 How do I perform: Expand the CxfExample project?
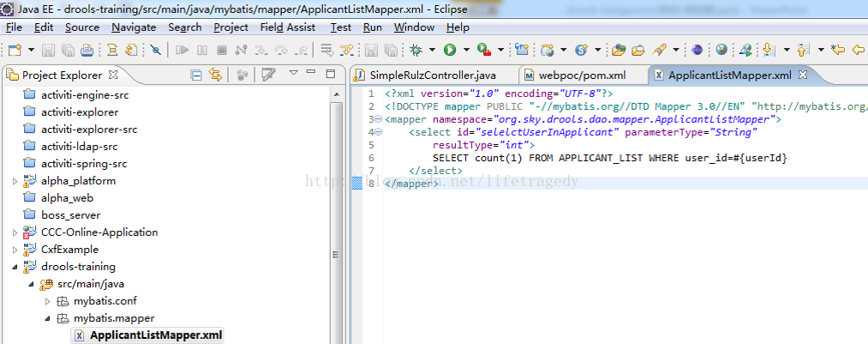(x=15, y=250)
